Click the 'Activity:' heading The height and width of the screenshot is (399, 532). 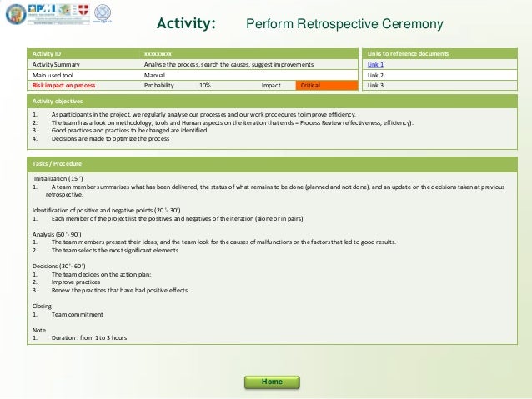pyautogui.click(x=186, y=23)
